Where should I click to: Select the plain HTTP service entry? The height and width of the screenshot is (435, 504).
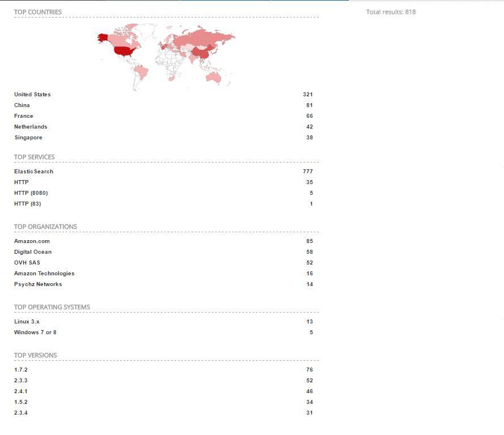coord(21,182)
